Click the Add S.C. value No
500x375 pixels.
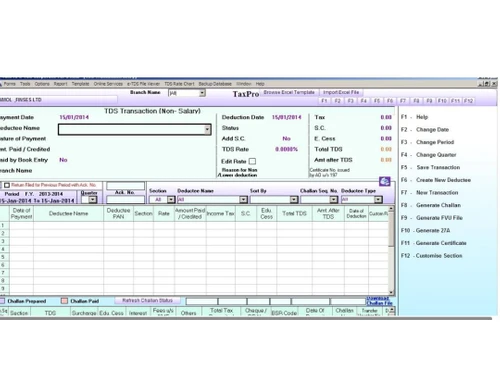(x=286, y=138)
